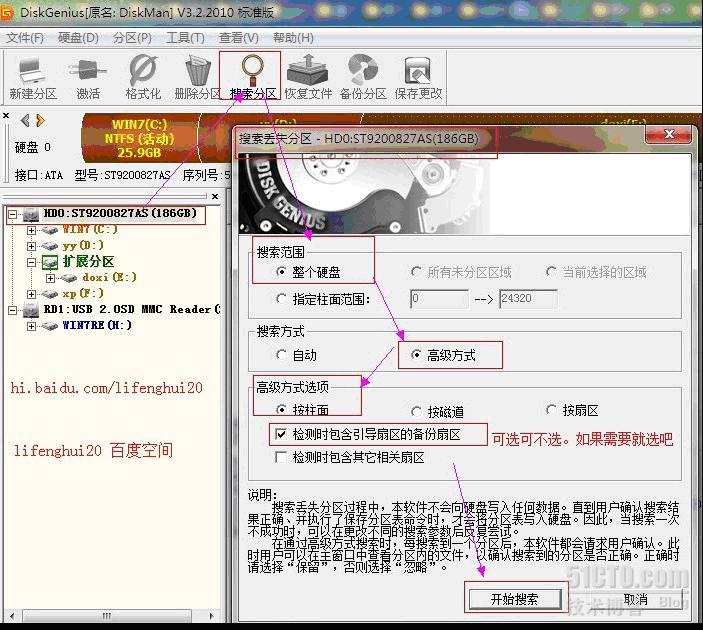703x630 pixels.
Task: Click the RD1 USB reader disk icon
Action: (31, 309)
